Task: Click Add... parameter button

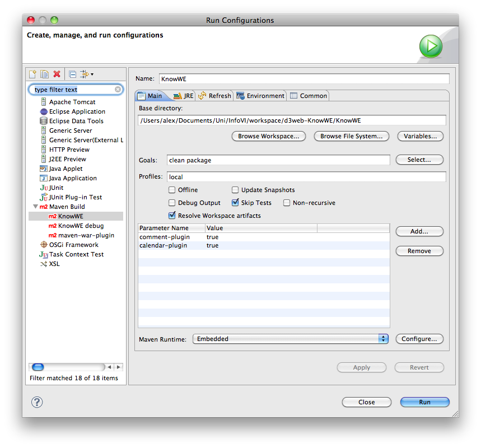Action: pos(419,231)
